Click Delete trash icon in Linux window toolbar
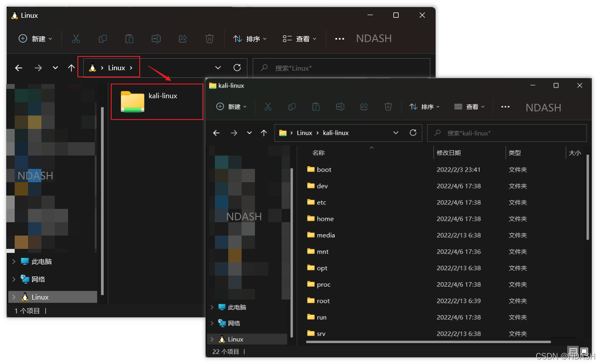The image size is (602, 364). (210, 39)
